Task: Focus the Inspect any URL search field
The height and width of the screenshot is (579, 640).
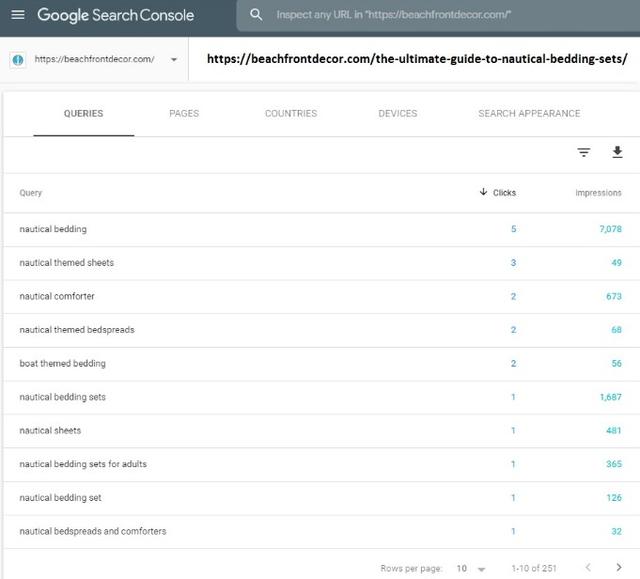Action: coord(438,15)
